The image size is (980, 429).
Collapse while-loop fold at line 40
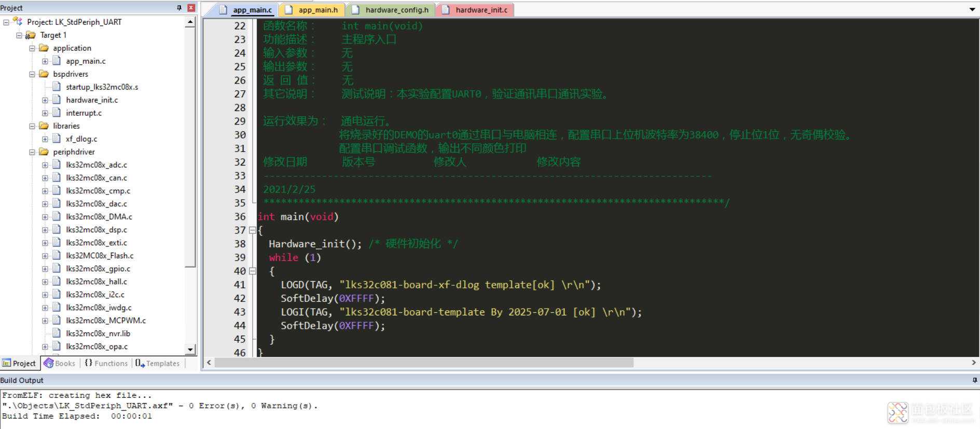pos(253,271)
